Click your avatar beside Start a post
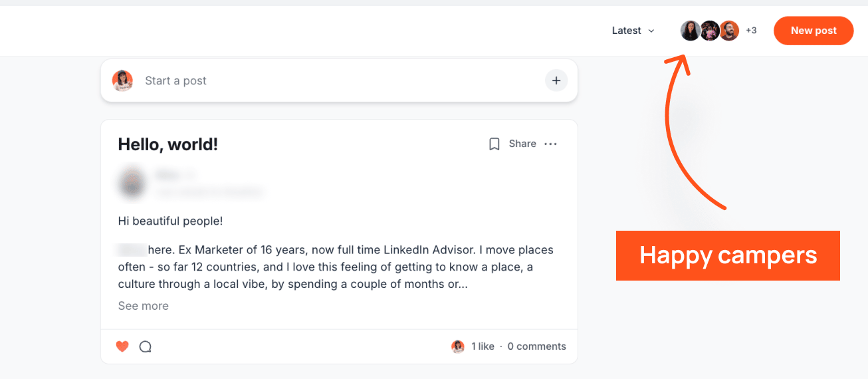This screenshot has height=379, width=868. [123, 80]
